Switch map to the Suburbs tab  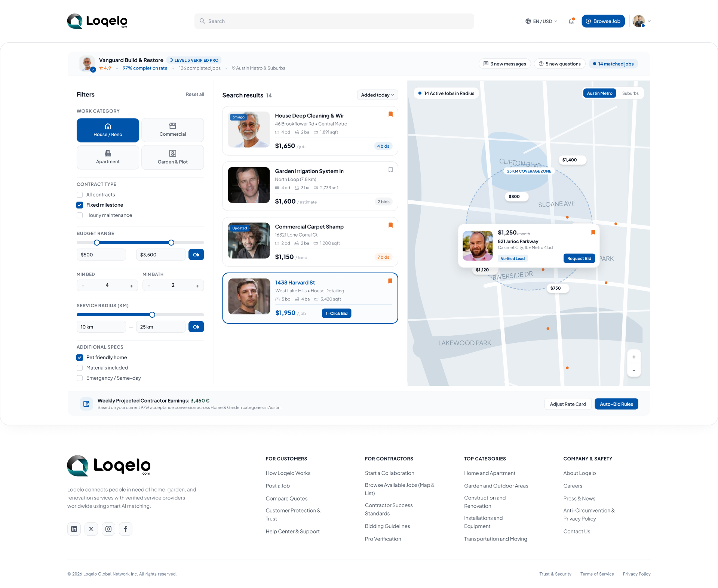tap(630, 93)
